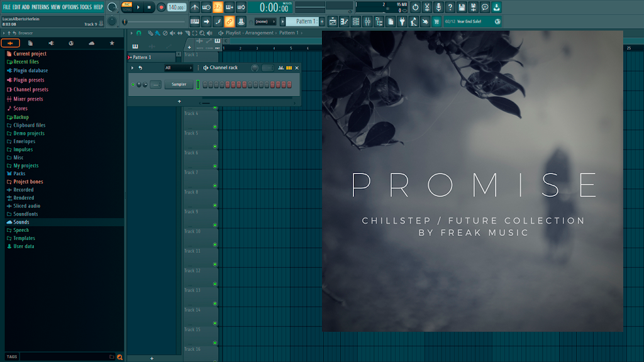Screen dimensions: 644x362
Task: Open the mixer window icon
Action: point(367,22)
